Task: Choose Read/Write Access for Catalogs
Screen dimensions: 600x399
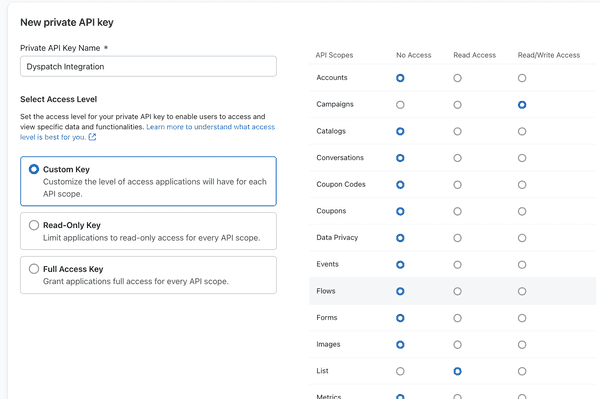Action: tap(522, 132)
